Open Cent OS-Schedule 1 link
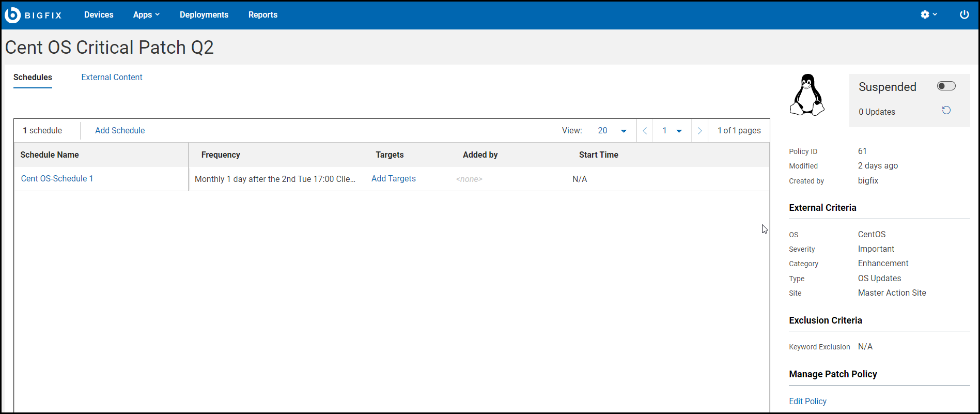980x414 pixels. 57,179
